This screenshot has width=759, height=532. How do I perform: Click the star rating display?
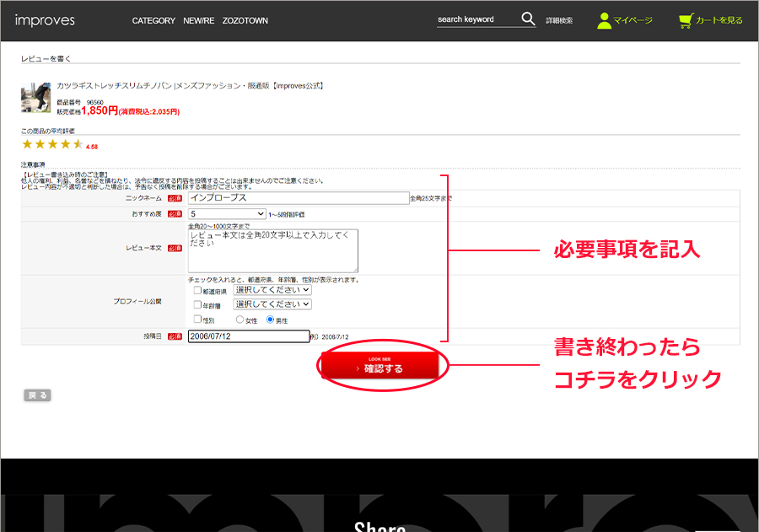click(x=52, y=144)
